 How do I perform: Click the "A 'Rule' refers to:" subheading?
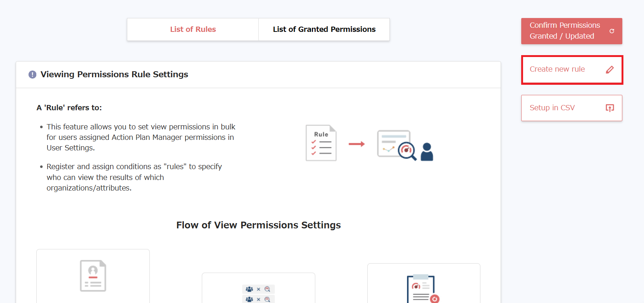(69, 108)
